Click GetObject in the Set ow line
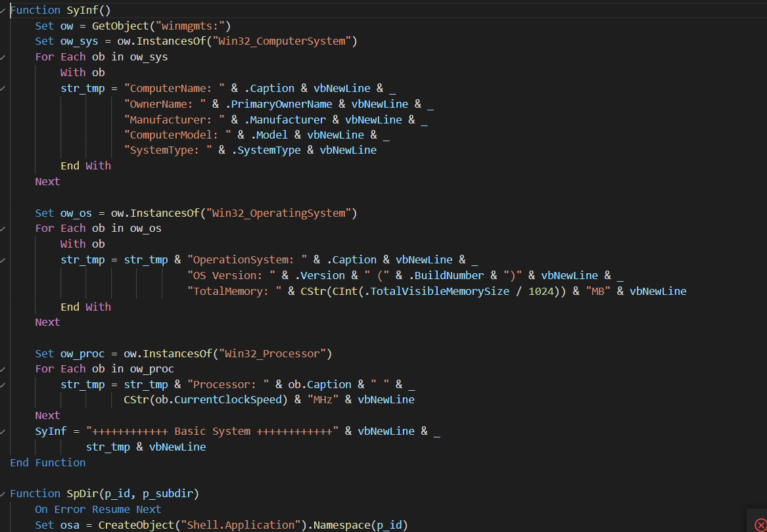Viewport: 767px width, 532px height. coord(120,26)
